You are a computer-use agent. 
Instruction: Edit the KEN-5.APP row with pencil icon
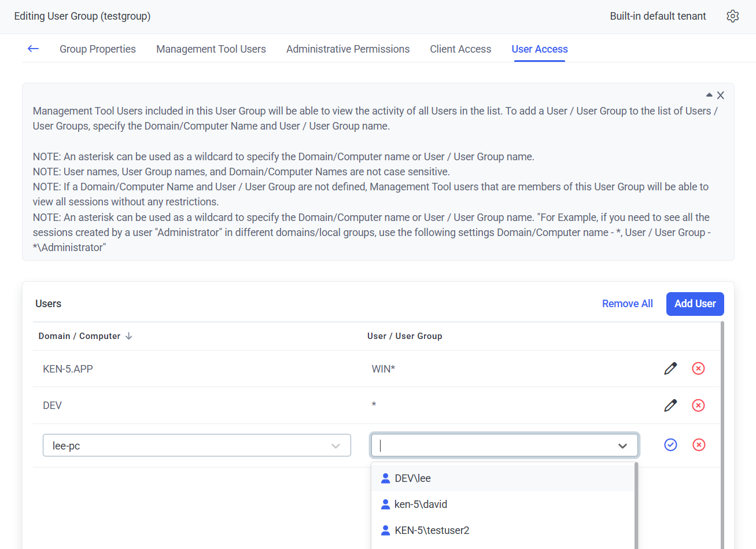670,369
